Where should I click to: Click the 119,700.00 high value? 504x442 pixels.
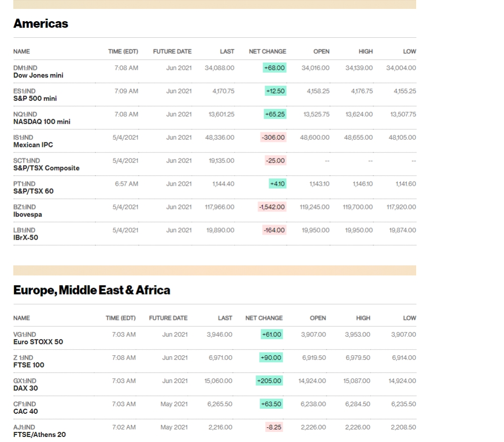coord(358,207)
